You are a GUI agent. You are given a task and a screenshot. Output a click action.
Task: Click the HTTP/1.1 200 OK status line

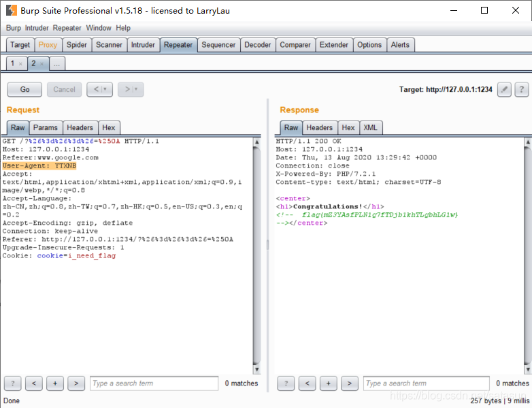pyautogui.click(x=308, y=141)
